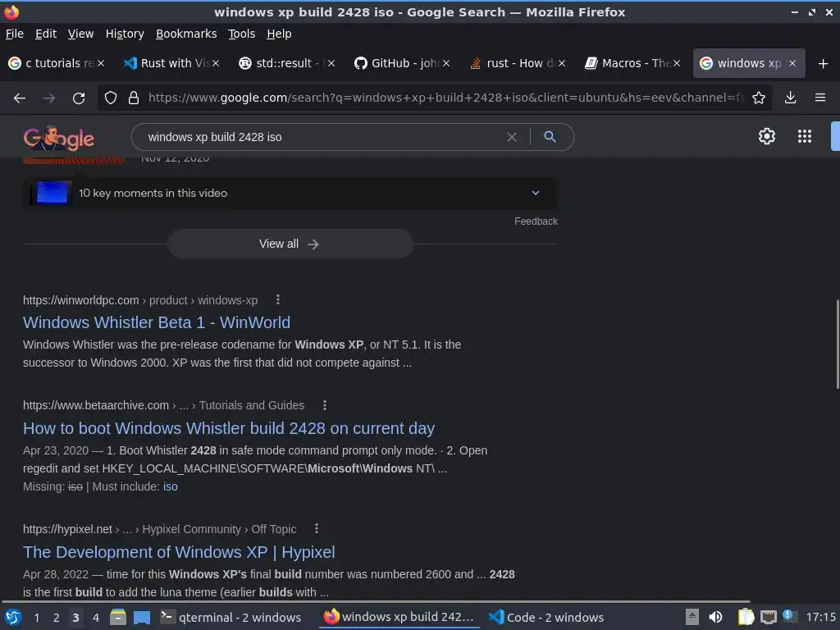Viewport: 840px width, 630px height.
Task: Open Firefox hamburger application menu
Action: [820, 98]
